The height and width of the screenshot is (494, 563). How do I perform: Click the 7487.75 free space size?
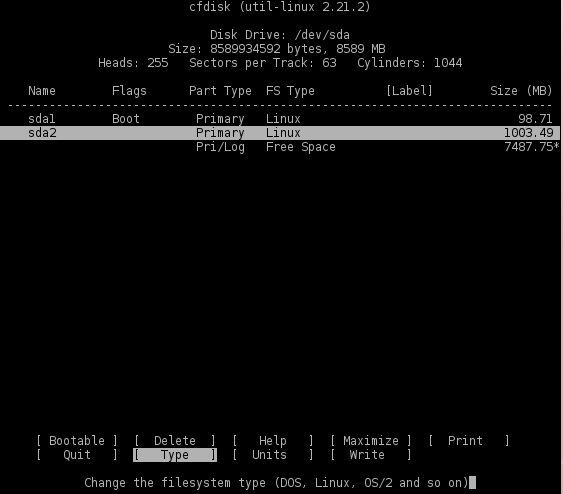tap(529, 147)
